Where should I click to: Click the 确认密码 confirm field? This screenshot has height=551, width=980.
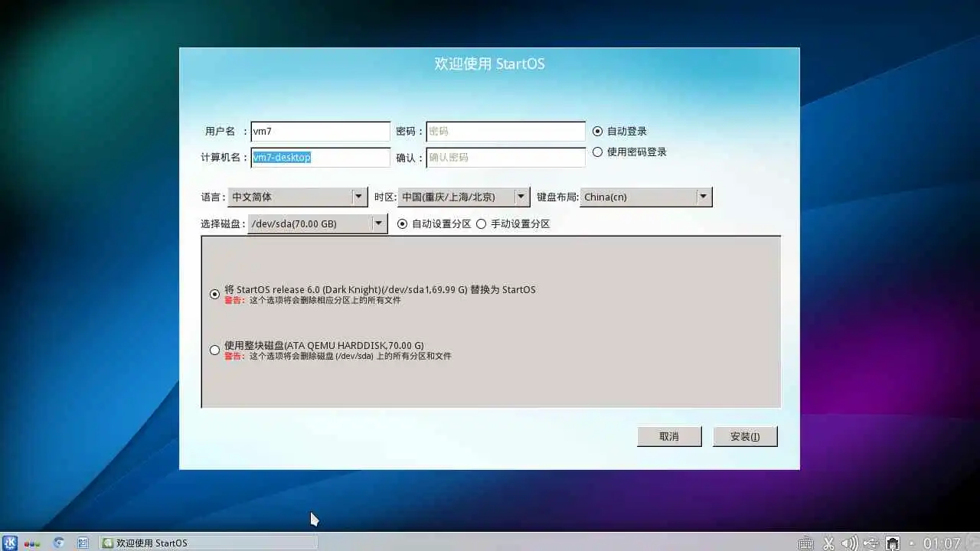click(x=505, y=157)
